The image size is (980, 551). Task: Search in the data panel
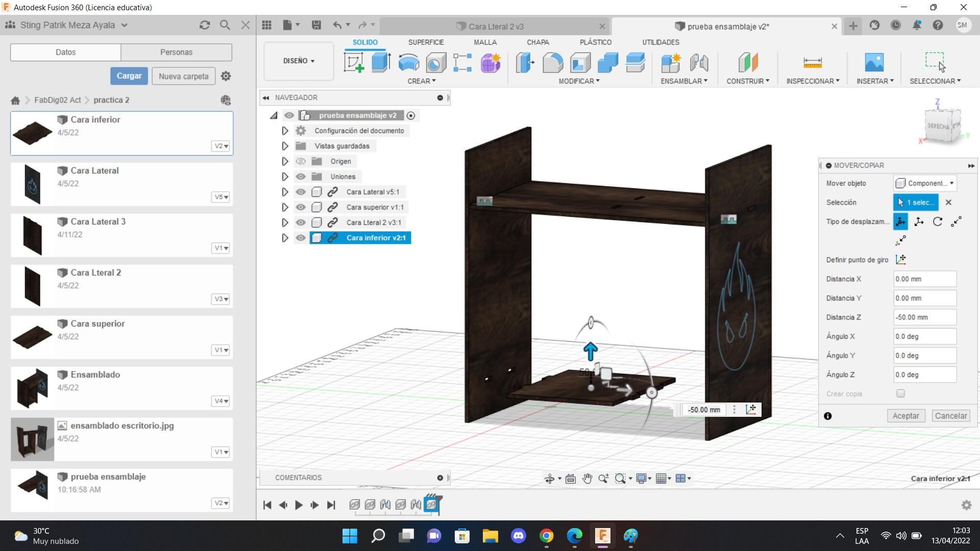(x=225, y=25)
